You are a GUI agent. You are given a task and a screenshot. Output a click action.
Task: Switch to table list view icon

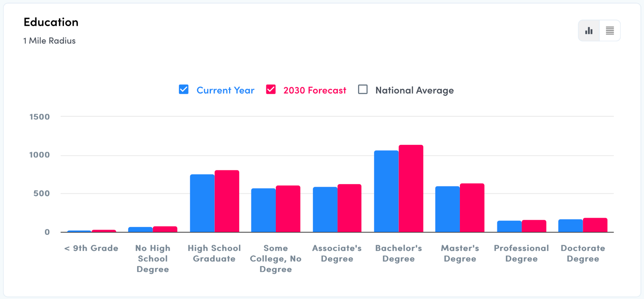(610, 31)
